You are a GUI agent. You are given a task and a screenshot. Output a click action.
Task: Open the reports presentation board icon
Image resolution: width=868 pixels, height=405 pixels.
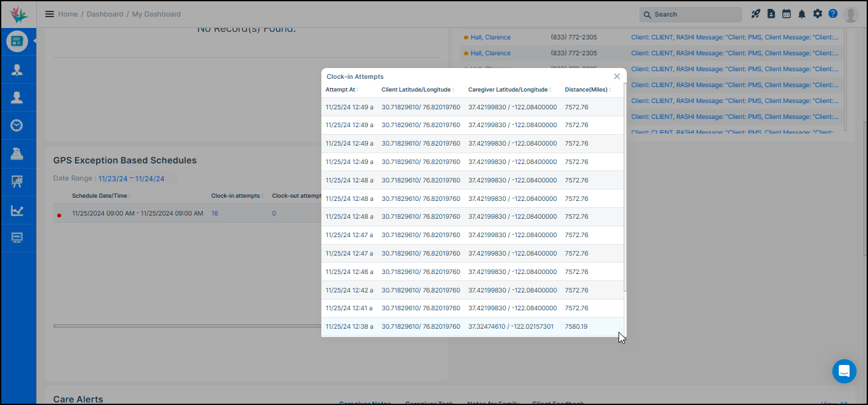point(18,182)
